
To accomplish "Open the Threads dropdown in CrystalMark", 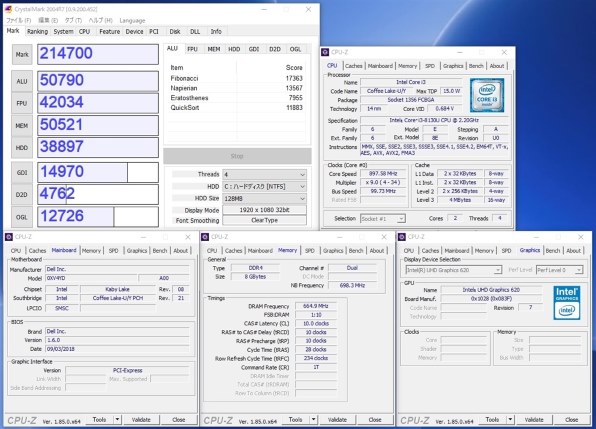I will pyautogui.click(x=265, y=174).
